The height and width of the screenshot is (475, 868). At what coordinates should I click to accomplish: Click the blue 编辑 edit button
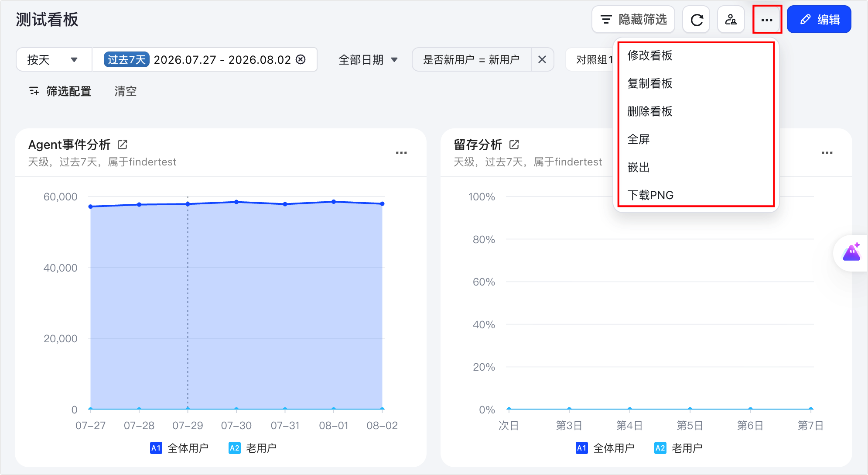point(819,20)
